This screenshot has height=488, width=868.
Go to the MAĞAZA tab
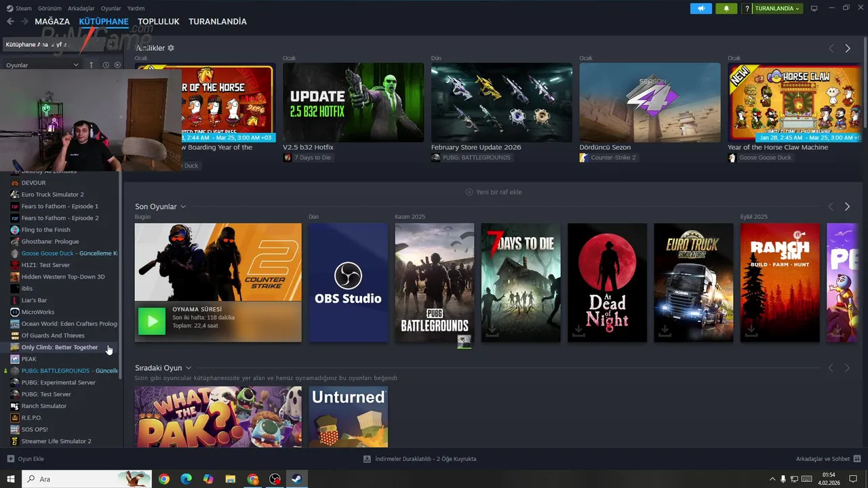[52, 22]
